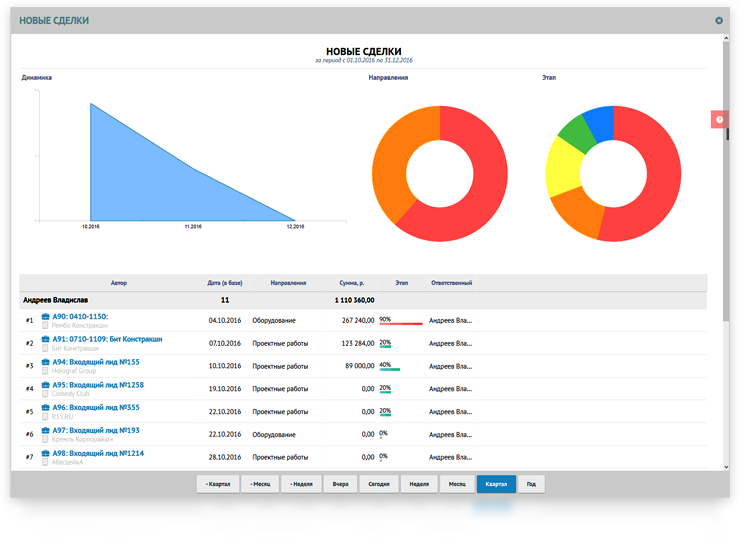Click briefcase icon of deal A96

[x=45, y=407]
